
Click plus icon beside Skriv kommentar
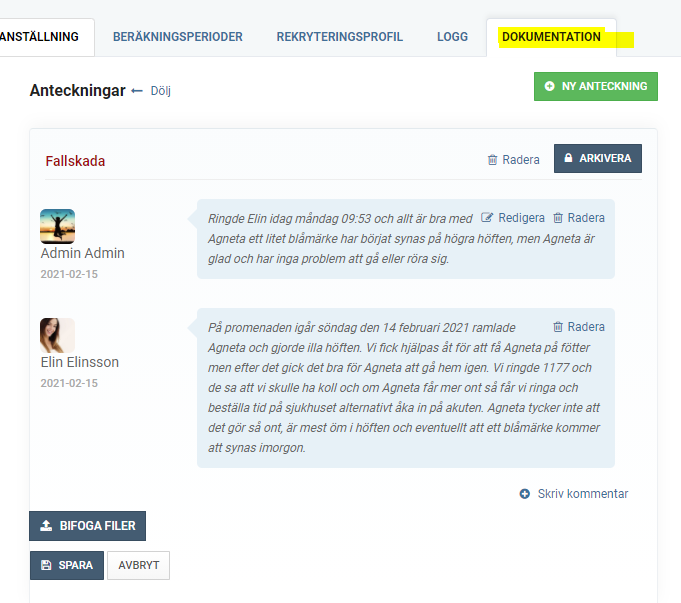[x=525, y=494]
